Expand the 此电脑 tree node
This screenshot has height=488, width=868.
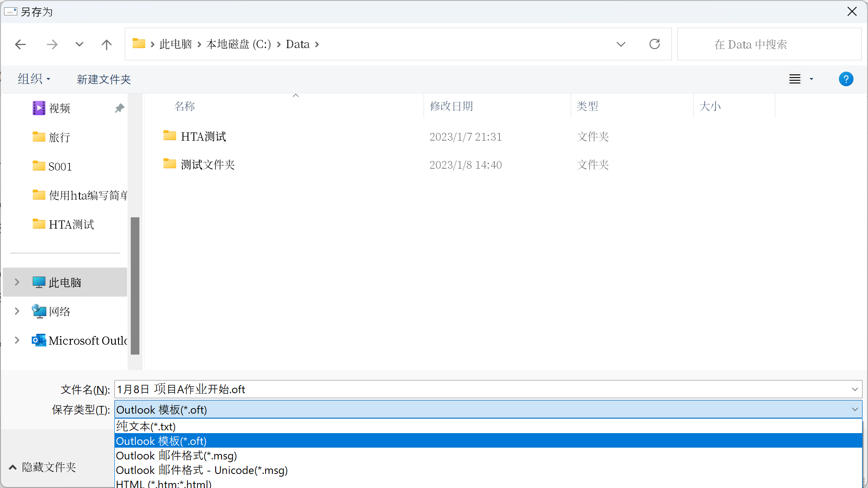(17, 282)
